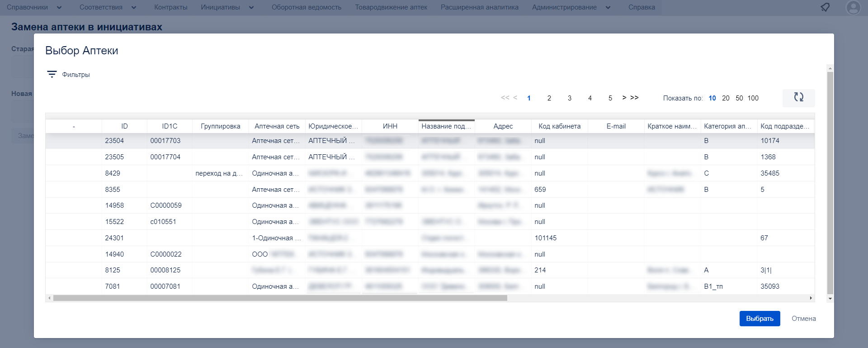Open Товародвижение аптек page

point(391,7)
